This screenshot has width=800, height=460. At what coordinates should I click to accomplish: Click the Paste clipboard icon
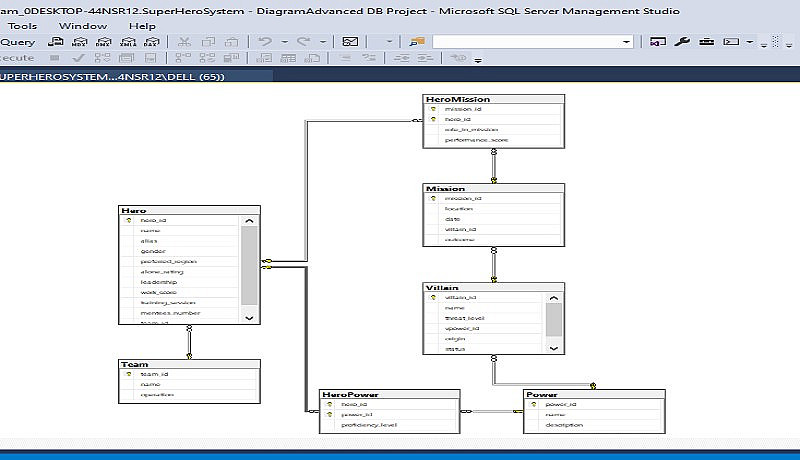coord(232,42)
